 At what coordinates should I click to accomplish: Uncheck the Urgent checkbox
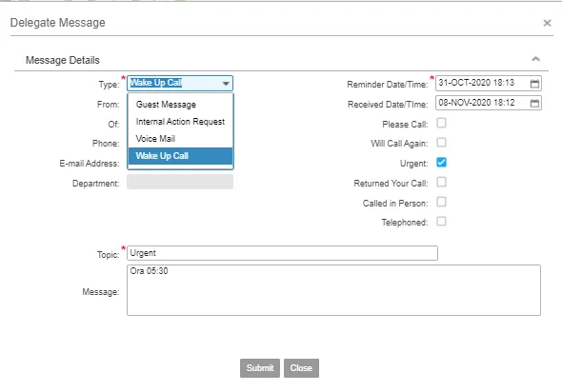(441, 163)
